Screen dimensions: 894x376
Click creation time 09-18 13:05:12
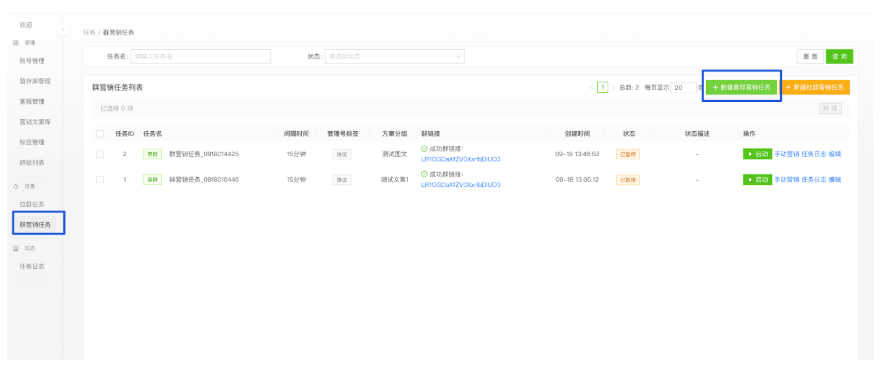point(576,180)
